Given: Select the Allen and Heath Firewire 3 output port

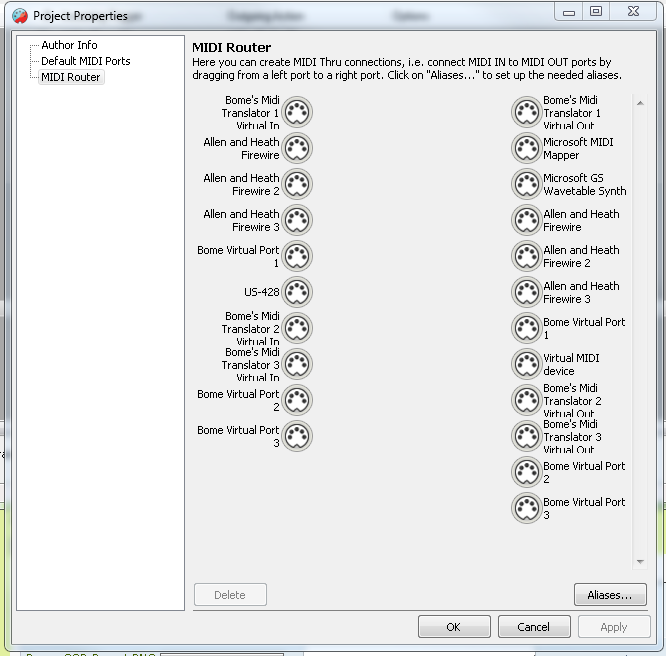Looking at the screenshot, I should [526, 292].
